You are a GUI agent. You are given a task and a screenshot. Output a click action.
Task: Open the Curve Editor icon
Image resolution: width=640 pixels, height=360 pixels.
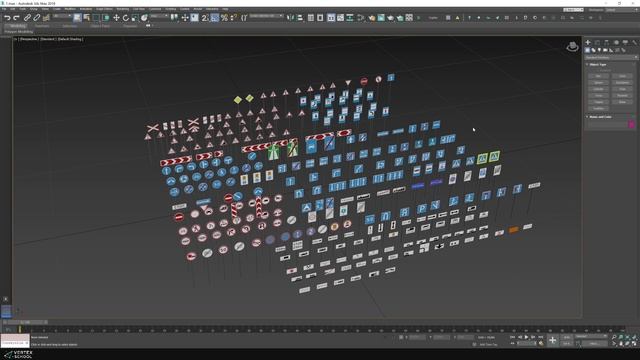[x=340, y=18]
